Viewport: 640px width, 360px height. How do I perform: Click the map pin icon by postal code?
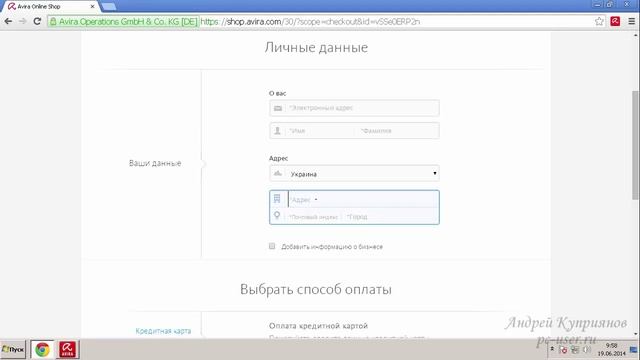click(277, 216)
